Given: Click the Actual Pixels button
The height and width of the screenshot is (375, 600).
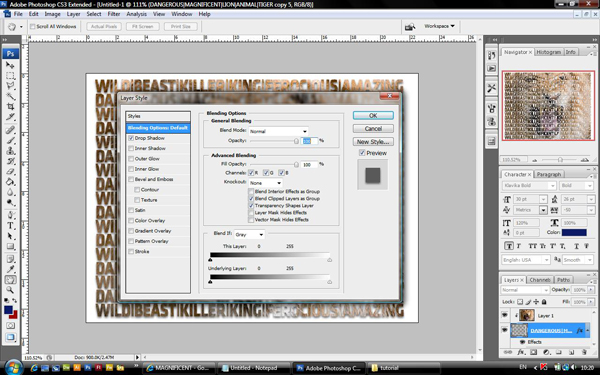Looking at the screenshot, I should point(104,26).
